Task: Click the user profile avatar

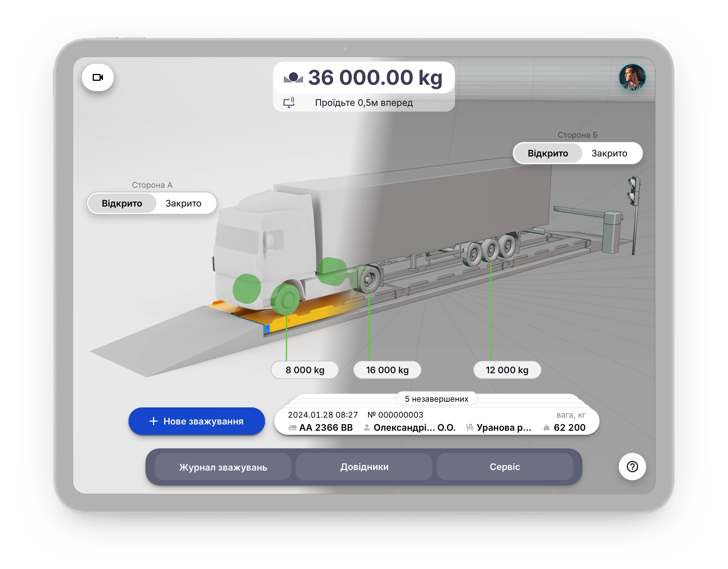Action: click(x=632, y=77)
